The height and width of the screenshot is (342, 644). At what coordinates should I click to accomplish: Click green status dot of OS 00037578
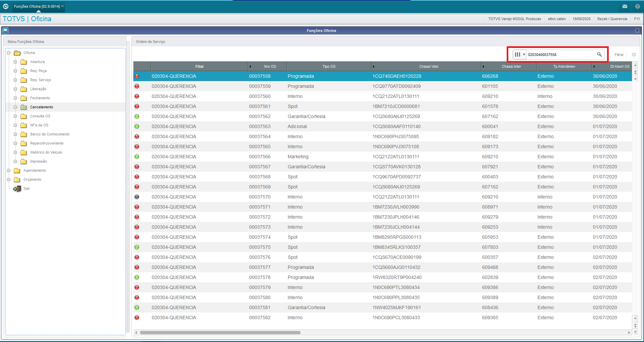[137, 277]
